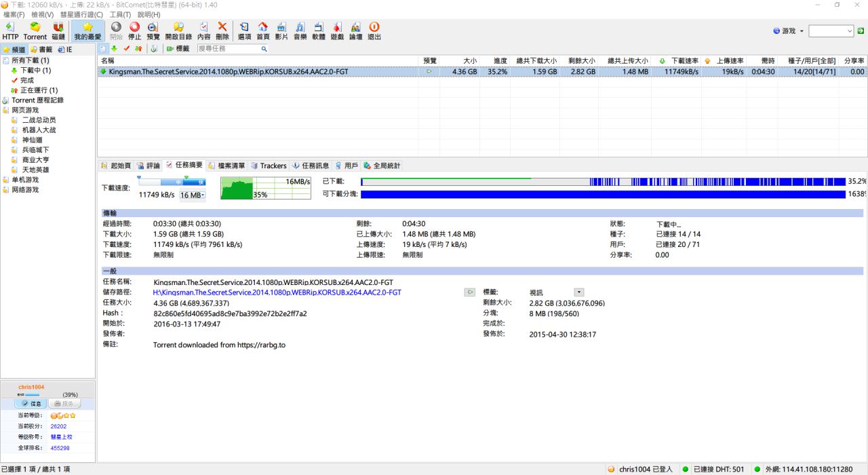Image resolution: width=868 pixels, height=475 pixels.
Task: Open the software (軟體) toolbar icon
Action: click(319, 31)
